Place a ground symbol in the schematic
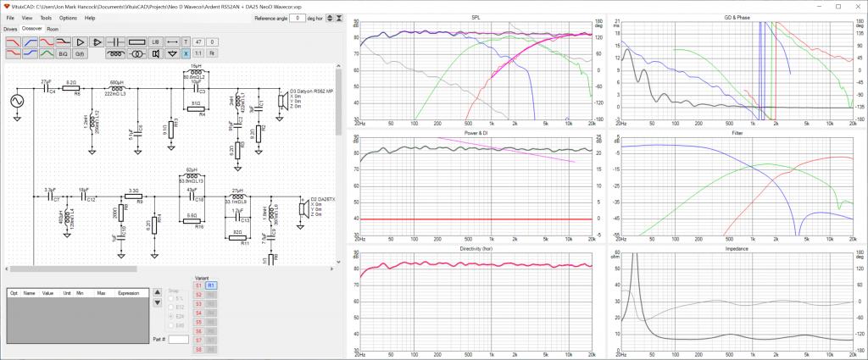This screenshot has width=868, height=360. [x=172, y=53]
